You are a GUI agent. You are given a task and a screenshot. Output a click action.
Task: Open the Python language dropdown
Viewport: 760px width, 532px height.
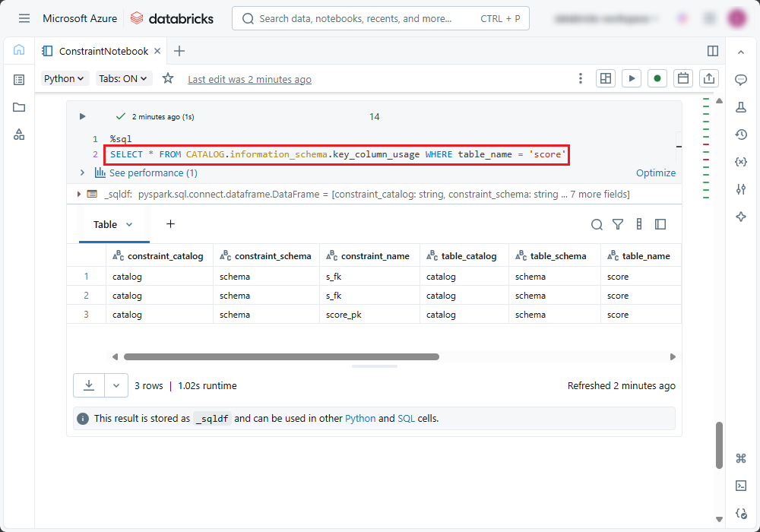tap(65, 78)
